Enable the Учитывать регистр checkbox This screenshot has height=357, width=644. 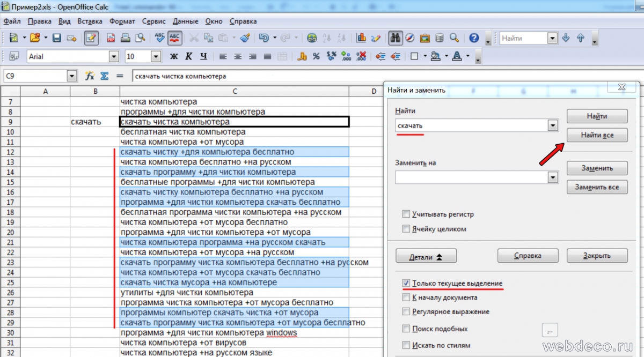tap(406, 214)
